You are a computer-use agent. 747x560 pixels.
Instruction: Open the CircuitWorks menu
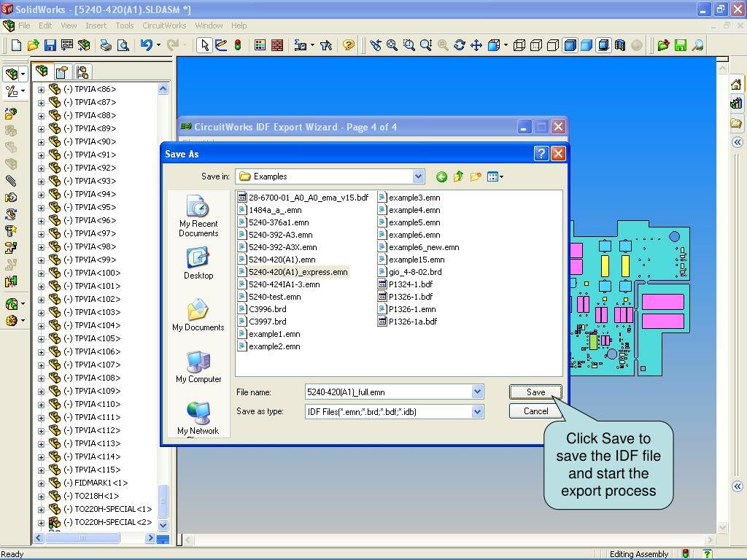tap(164, 26)
